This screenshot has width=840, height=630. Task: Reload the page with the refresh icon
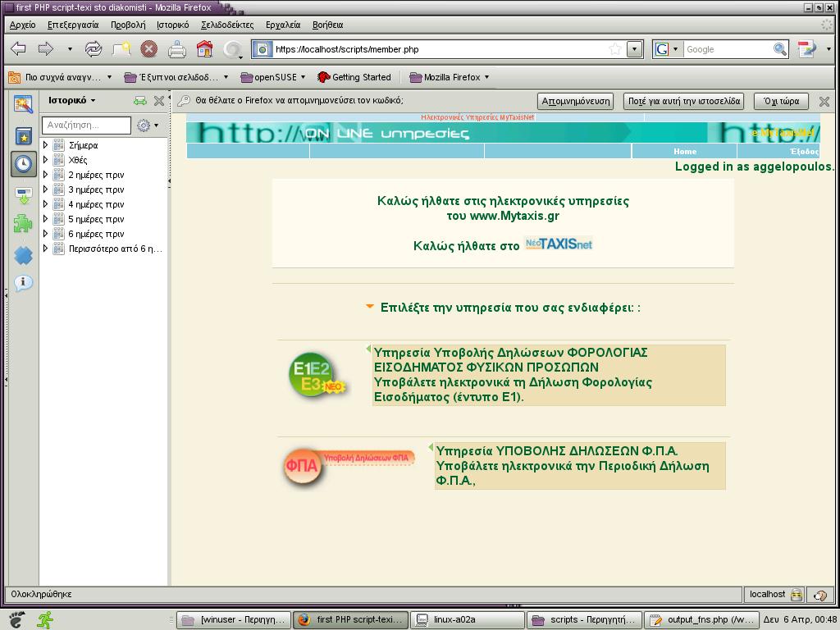click(94, 49)
